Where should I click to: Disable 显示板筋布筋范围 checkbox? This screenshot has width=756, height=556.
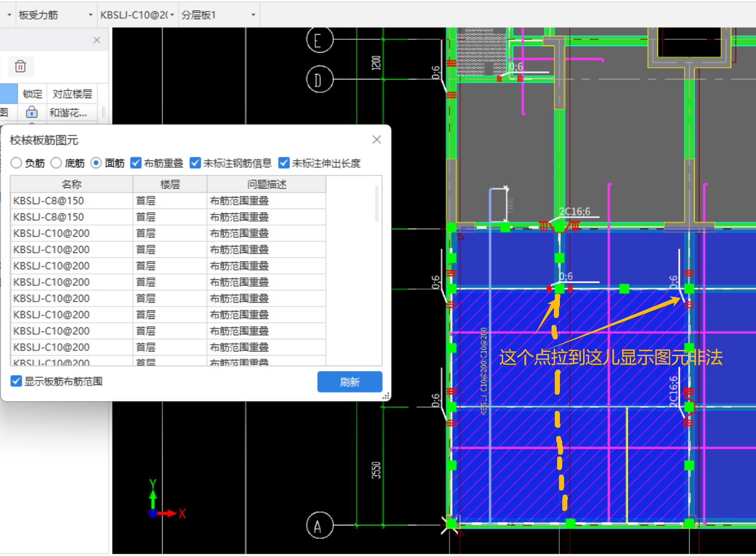[16, 381]
